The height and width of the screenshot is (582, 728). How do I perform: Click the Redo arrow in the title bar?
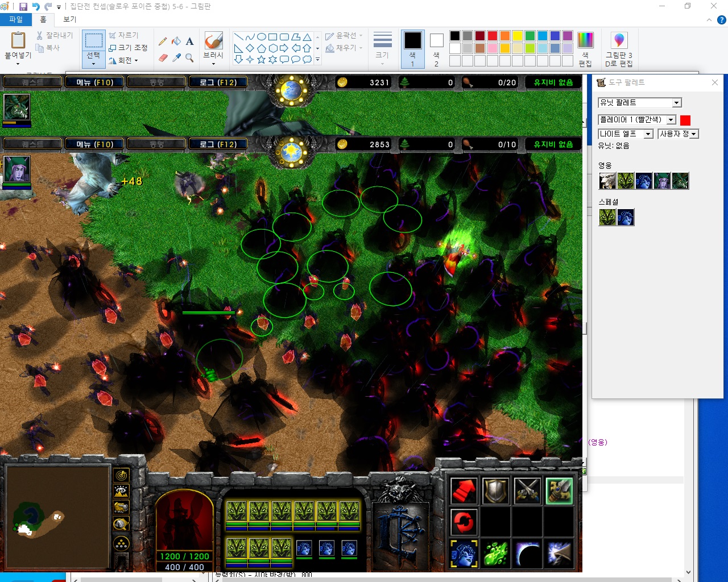(x=48, y=6)
